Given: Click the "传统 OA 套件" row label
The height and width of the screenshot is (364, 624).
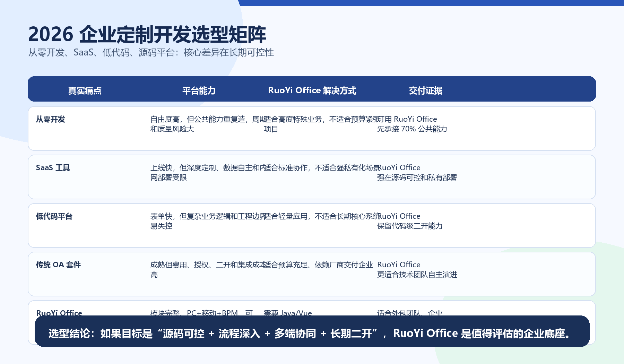Looking at the screenshot, I should [x=58, y=265].
